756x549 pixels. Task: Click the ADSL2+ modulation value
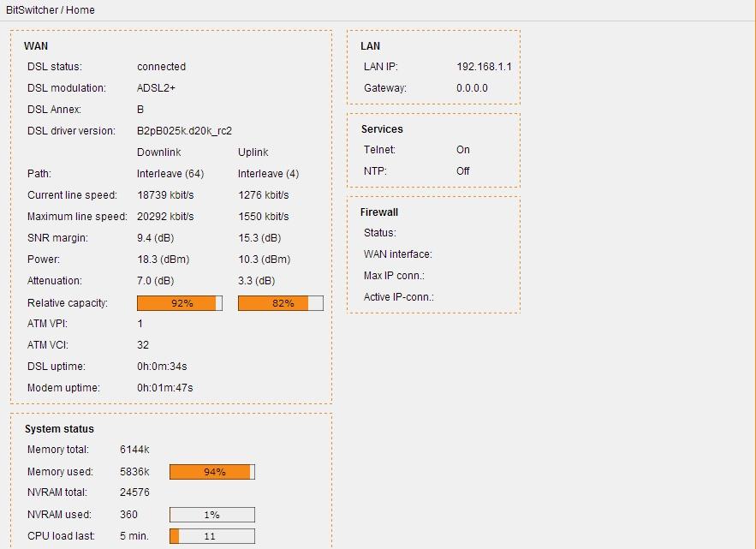tap(156, 88)
